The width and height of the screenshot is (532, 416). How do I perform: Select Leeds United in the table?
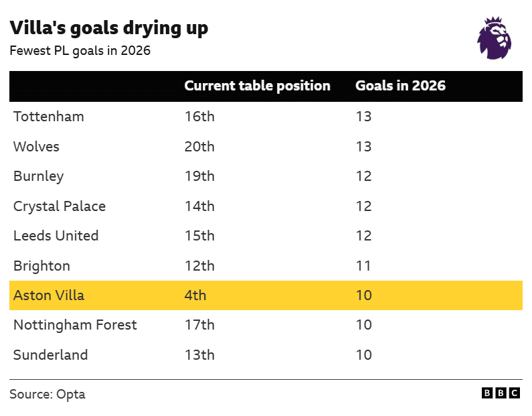[x=56, y=236]
